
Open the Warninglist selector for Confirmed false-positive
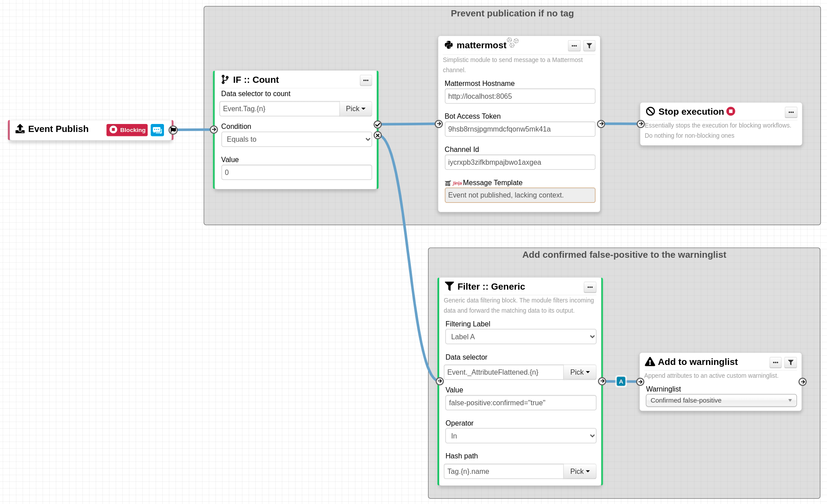[721, 400]
